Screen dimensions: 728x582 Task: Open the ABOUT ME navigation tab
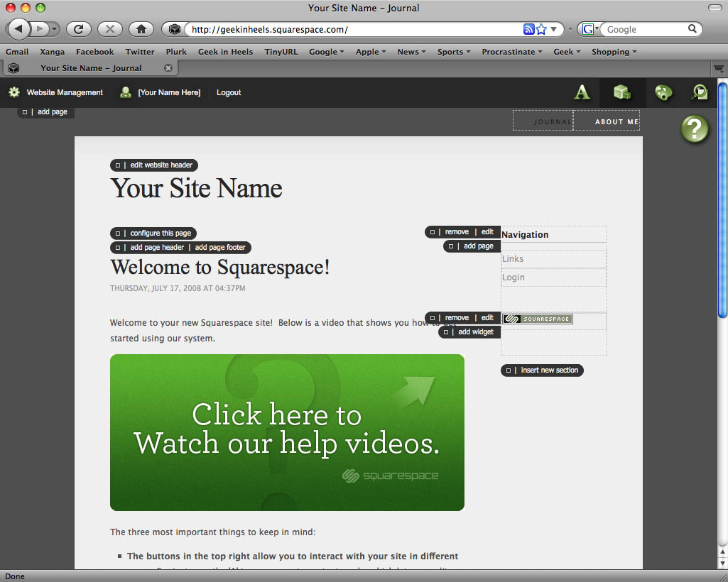(x=607, y=121)
